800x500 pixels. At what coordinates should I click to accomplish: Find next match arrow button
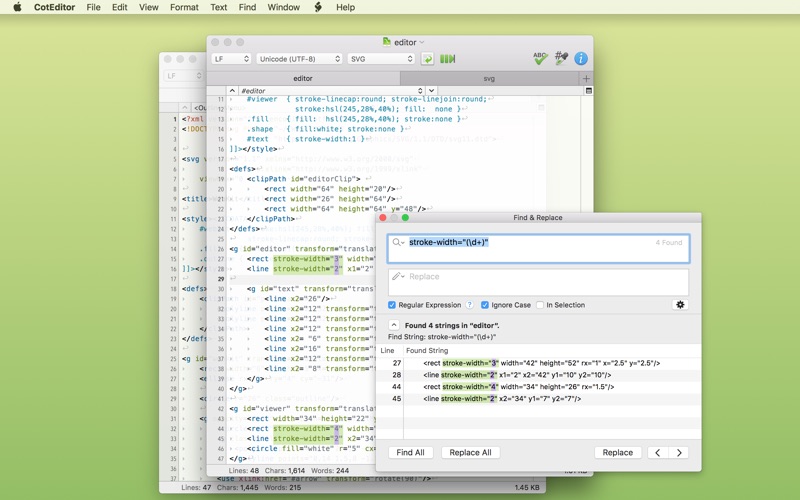click(679, 453)
